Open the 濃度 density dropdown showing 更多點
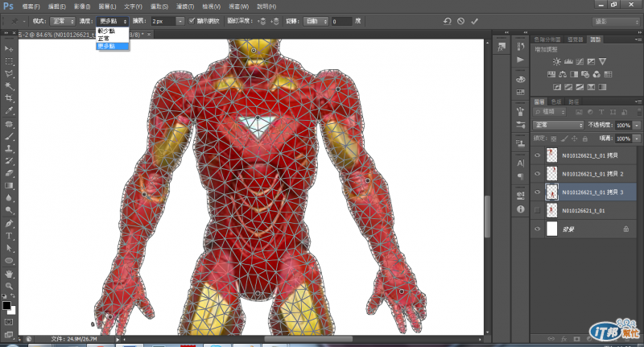The image size is (644, 347). point(113,21)
